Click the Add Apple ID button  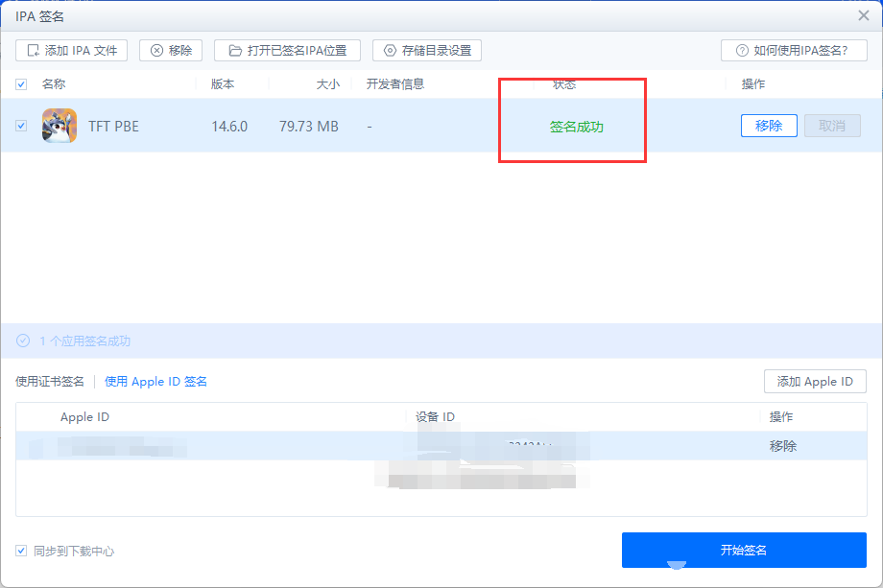(815, 382)
